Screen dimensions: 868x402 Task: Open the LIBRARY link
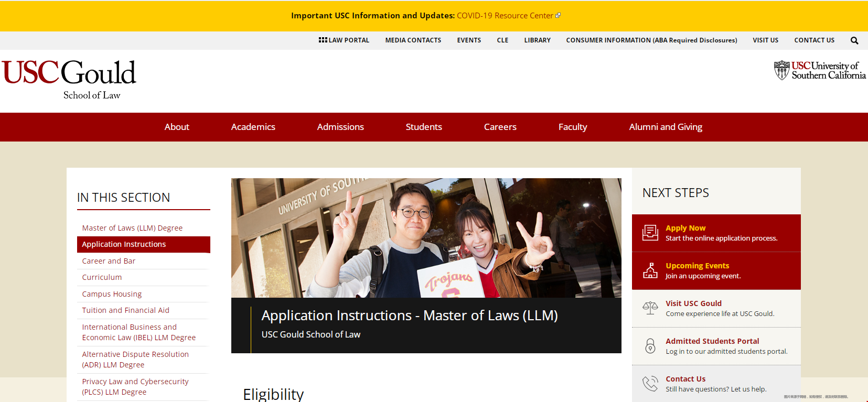538,40
